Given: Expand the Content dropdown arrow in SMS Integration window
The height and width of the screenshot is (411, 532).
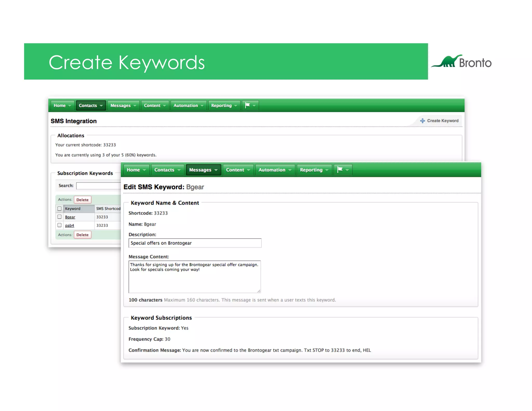Looking at the screenshot, I should pos(164,106).
